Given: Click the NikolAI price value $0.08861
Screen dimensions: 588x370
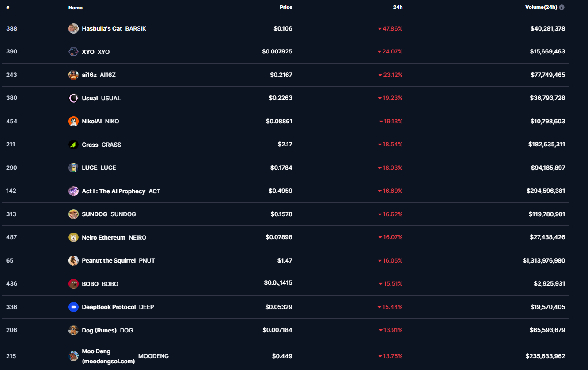Looking at the screenshot, I should pos(279,121).
